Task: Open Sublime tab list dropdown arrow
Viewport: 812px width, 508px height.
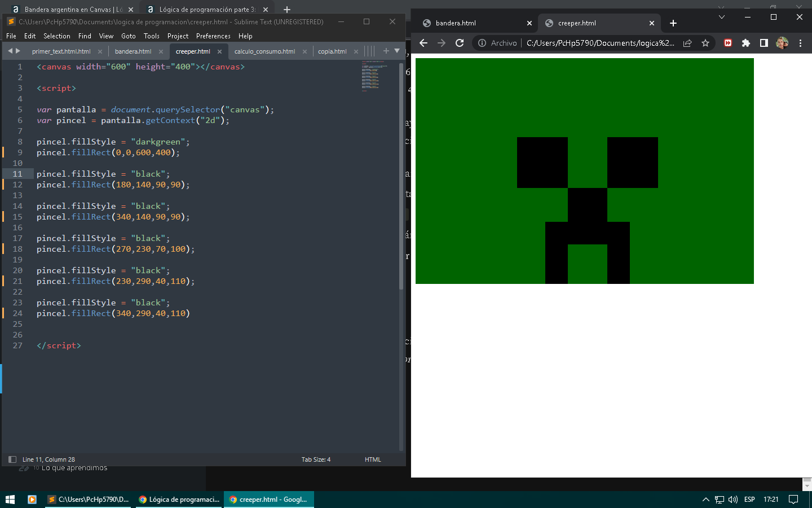Action: coord(397,51)
